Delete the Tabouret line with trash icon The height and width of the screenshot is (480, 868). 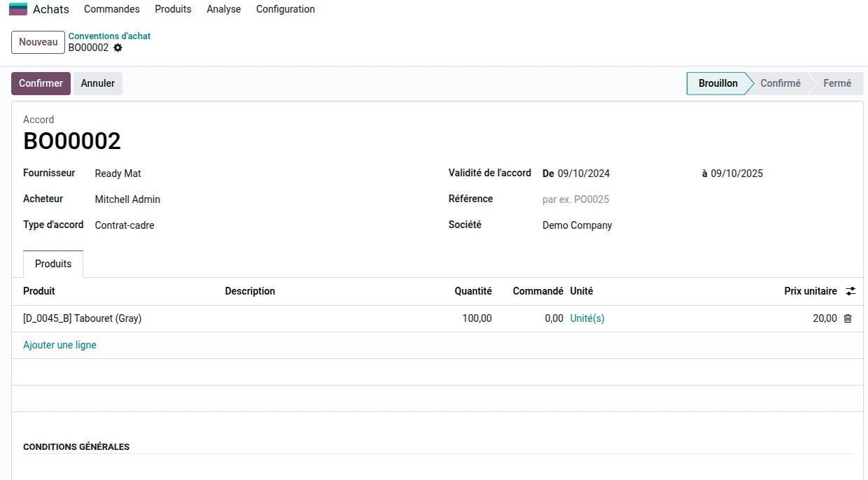[848, 318]
